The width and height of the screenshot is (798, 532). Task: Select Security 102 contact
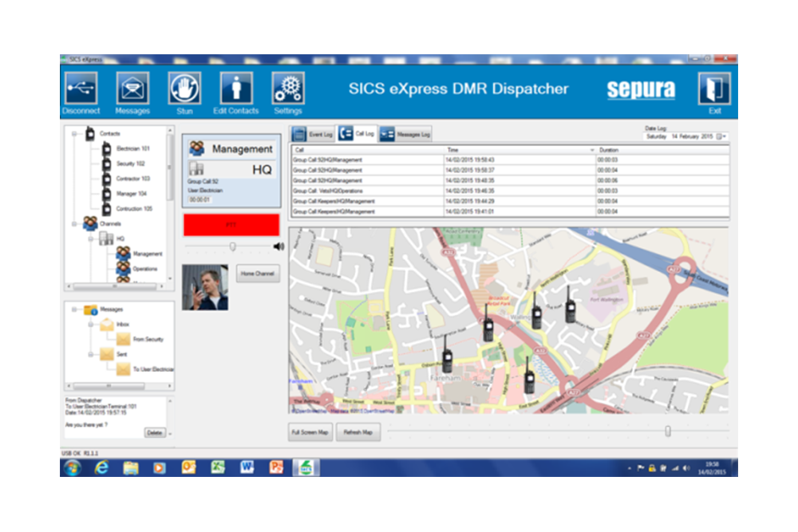pyautogui.click(x=130, y=164)
